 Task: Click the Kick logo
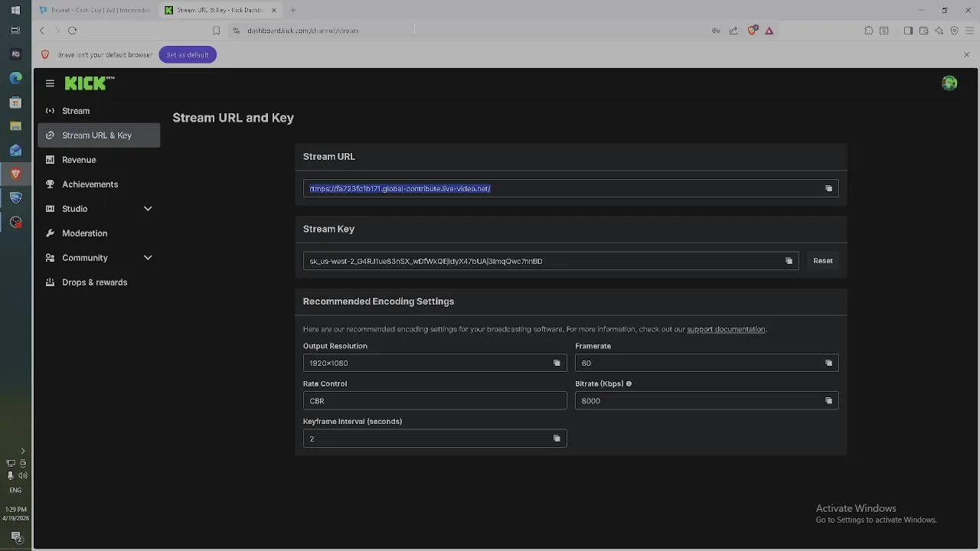tap(90, 83)
